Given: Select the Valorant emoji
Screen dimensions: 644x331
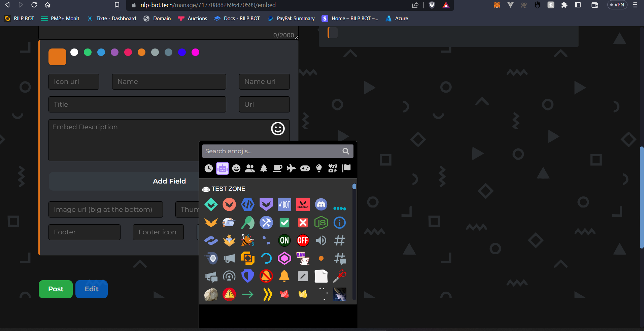Looking at the screenshot, I should pyautogui.click(x=303, y=204).
